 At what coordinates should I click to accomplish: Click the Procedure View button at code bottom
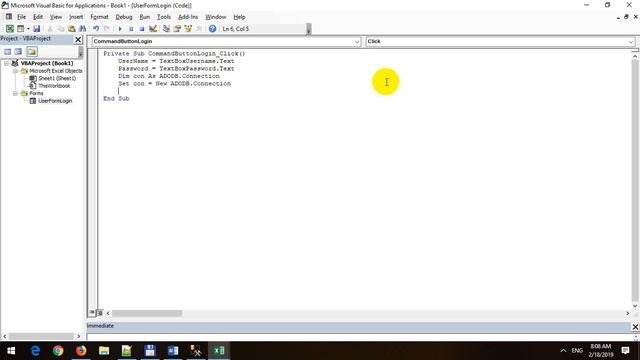(x=92, y=313)
